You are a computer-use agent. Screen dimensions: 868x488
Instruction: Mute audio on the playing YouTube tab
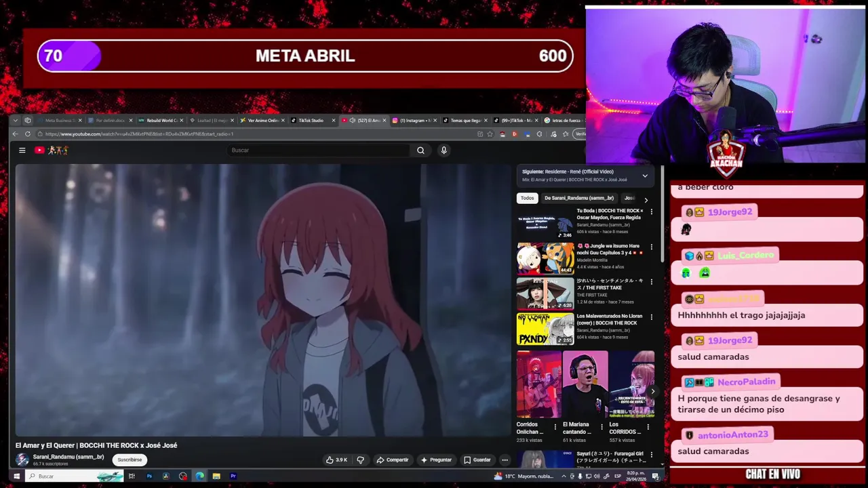(x=353, y=121)
